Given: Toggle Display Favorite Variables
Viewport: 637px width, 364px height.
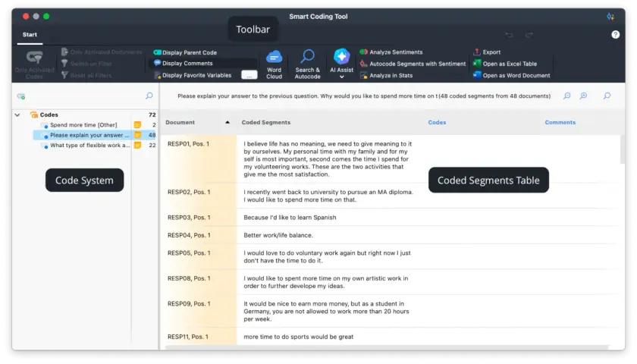Looking at the screenshot, I should point(193,75).
